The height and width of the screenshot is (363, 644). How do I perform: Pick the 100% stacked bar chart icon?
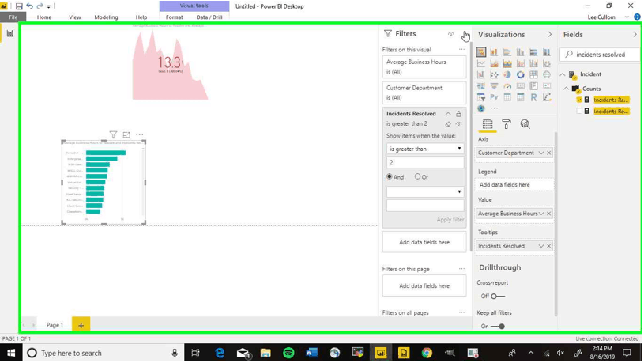533,52
